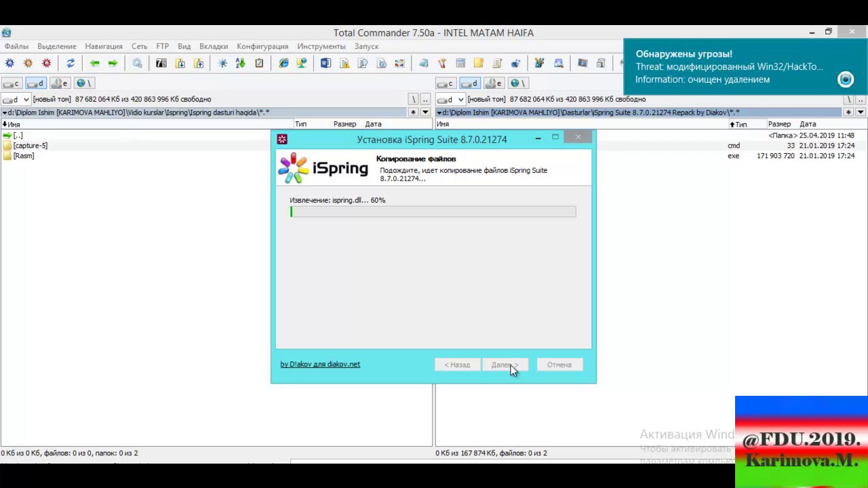Click the paint brush toolbar icon
868x488 pixels.
coord(441,63)
